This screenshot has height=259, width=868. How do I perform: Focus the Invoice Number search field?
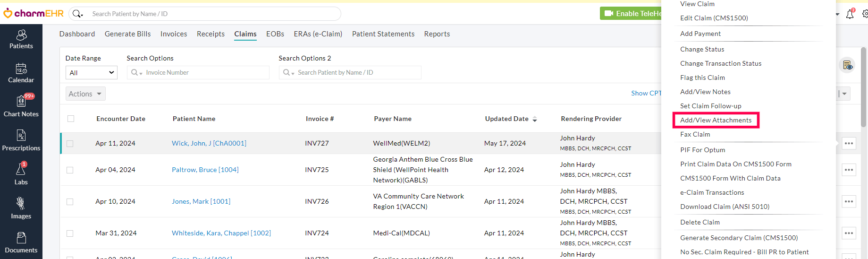click(x=198, y=73)
